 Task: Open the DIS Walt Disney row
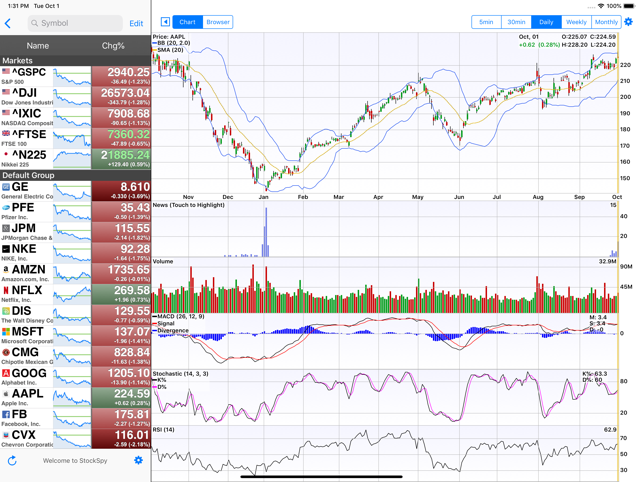pos(75,315)
